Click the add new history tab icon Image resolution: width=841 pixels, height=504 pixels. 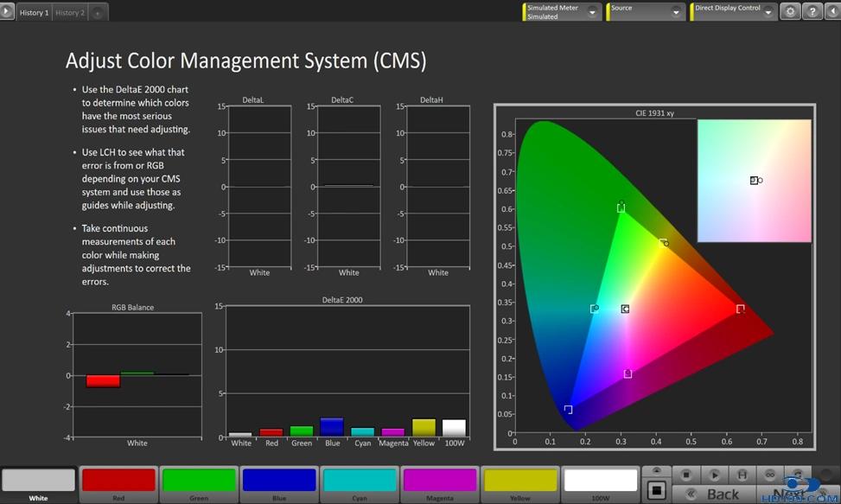[98, 13]
